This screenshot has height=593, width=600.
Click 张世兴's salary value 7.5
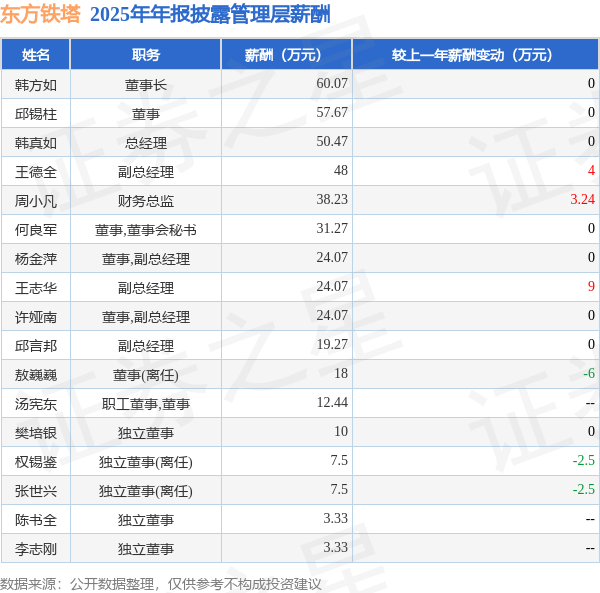(339, 489)
